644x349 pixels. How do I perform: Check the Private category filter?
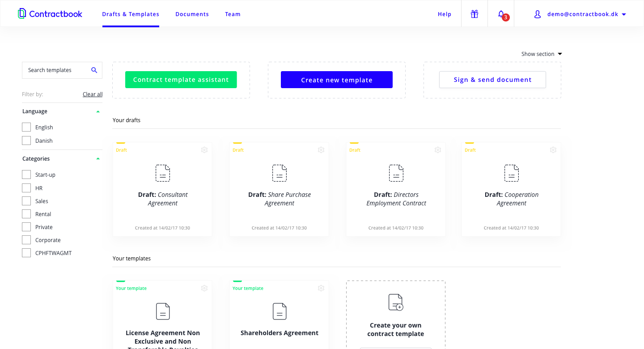click(x=26, y=227)
